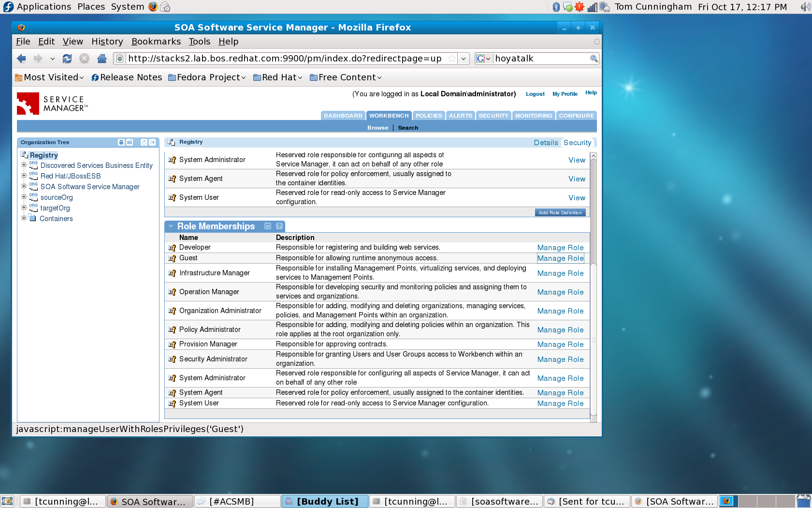Open the search engine selector dropdown
This screenshot has height=508, width=812.
point(484,59)
